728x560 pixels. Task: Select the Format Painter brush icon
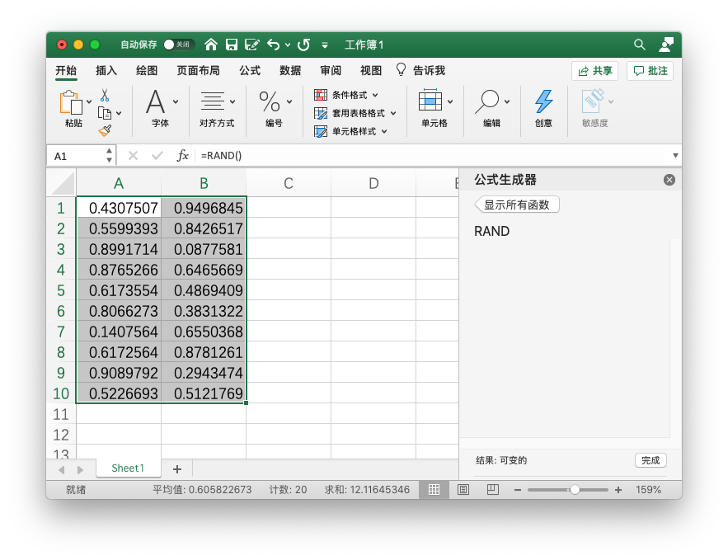click(x=105, y=129)
